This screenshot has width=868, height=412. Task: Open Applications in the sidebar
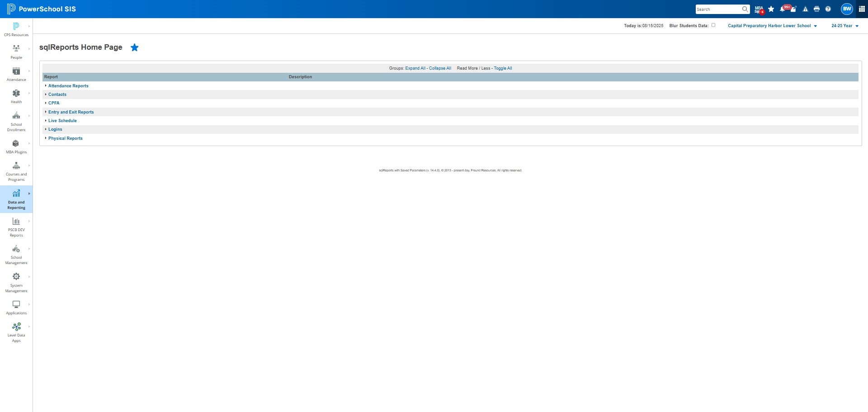coord(16,308)
